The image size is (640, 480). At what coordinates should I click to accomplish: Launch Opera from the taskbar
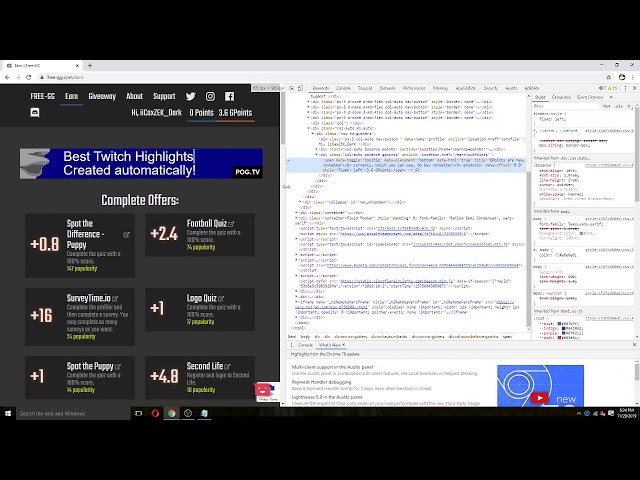click(155, 413)
